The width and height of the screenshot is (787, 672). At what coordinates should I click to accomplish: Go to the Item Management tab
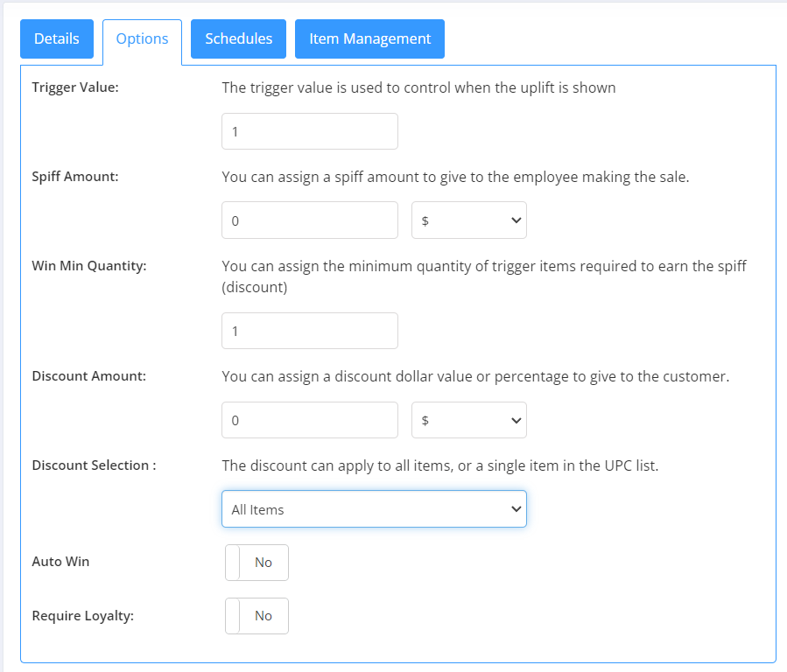coord(370,38)
